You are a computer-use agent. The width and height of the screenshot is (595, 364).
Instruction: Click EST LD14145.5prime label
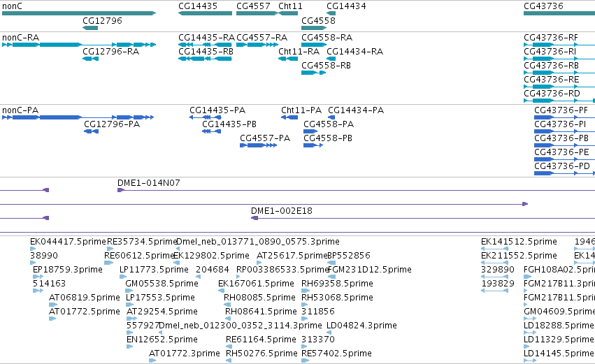click(559, 354)
